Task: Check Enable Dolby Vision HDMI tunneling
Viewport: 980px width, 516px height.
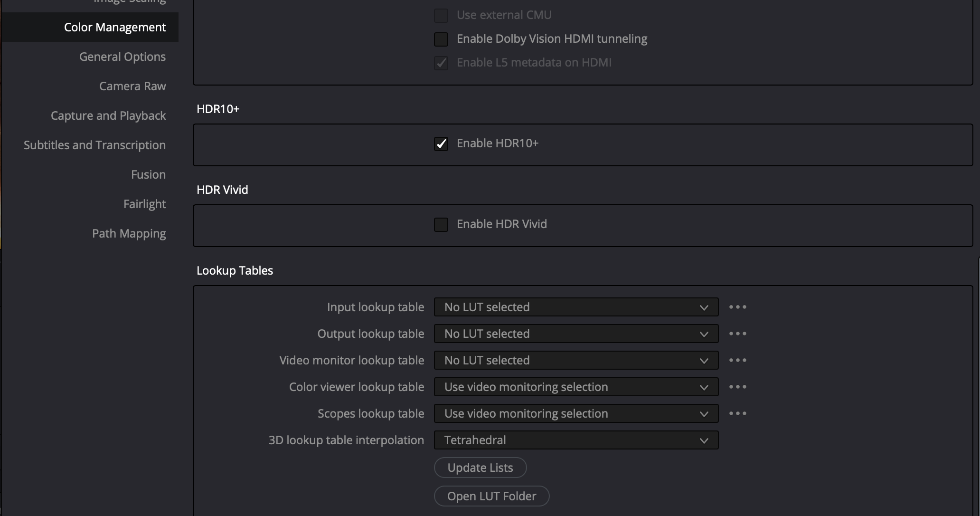Action: click(441, 39)
